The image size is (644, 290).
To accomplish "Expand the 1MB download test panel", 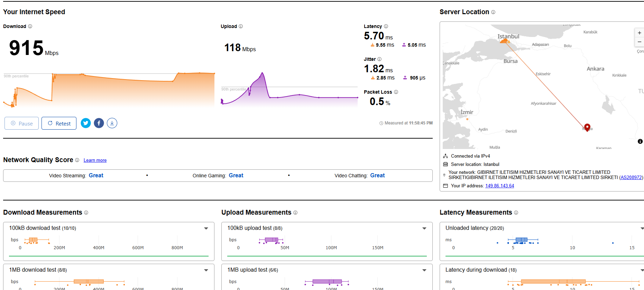I will coord(206,270).
